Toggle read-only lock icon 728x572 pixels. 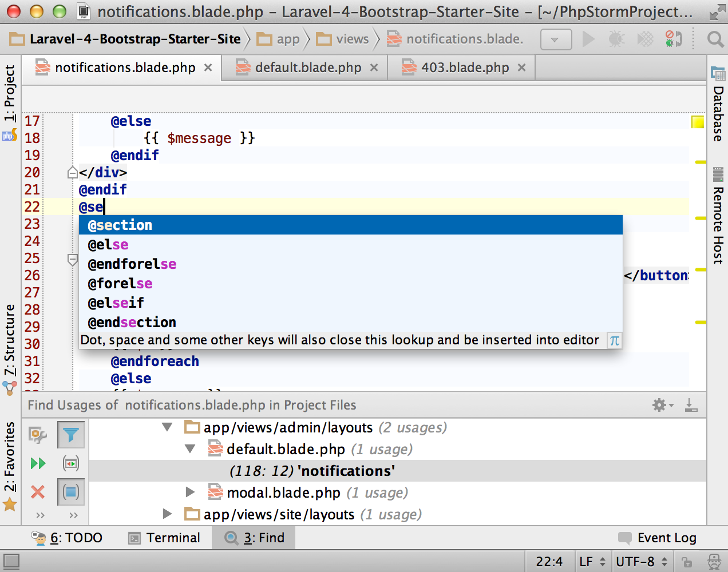(687, 562)
